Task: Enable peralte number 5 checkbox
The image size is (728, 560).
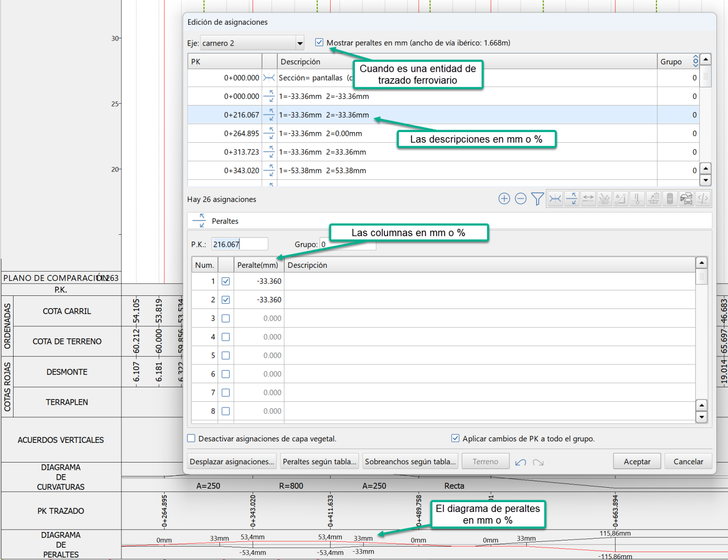Action: click(x=226, y=356)
